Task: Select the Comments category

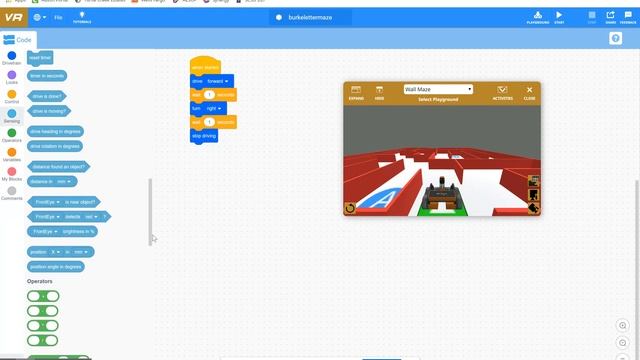Action: [x=11, y=193]
